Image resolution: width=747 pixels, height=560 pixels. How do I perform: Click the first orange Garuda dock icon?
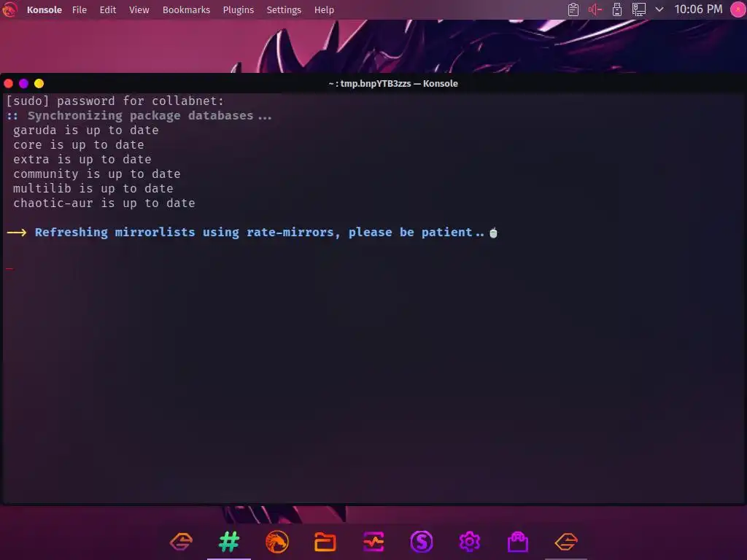(181, 542)
